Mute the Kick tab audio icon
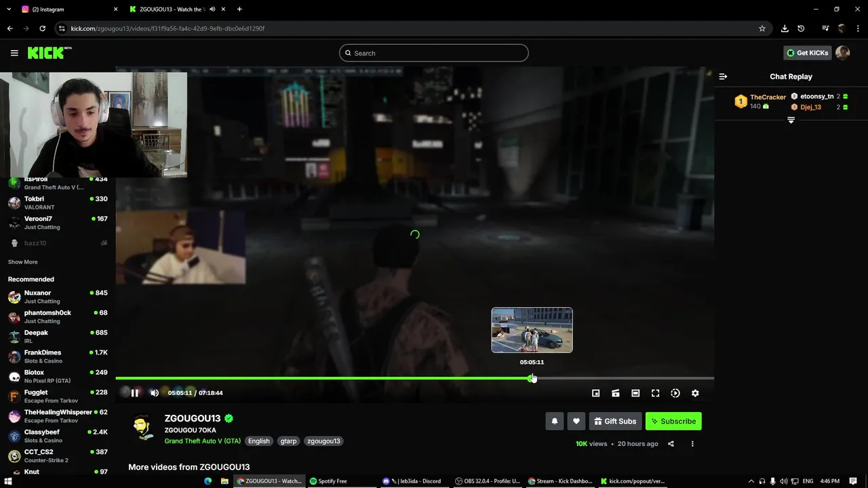Screen dimensions: 868x488 coord(212,9)
